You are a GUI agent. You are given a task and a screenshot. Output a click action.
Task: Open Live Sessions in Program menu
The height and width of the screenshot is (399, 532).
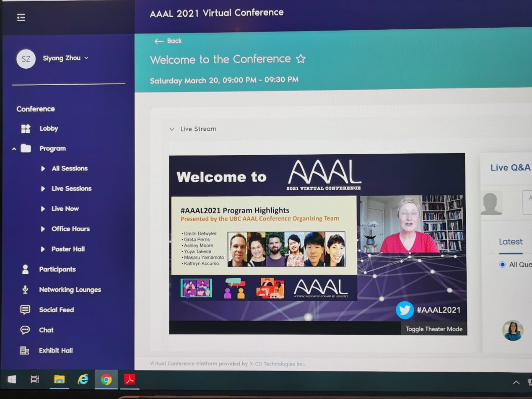[x=71, y=189]
